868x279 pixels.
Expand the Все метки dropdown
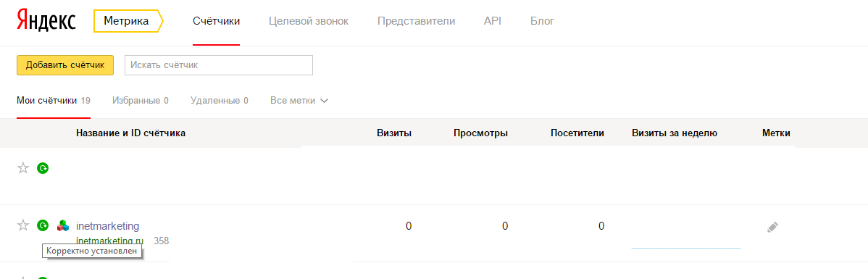299,101
